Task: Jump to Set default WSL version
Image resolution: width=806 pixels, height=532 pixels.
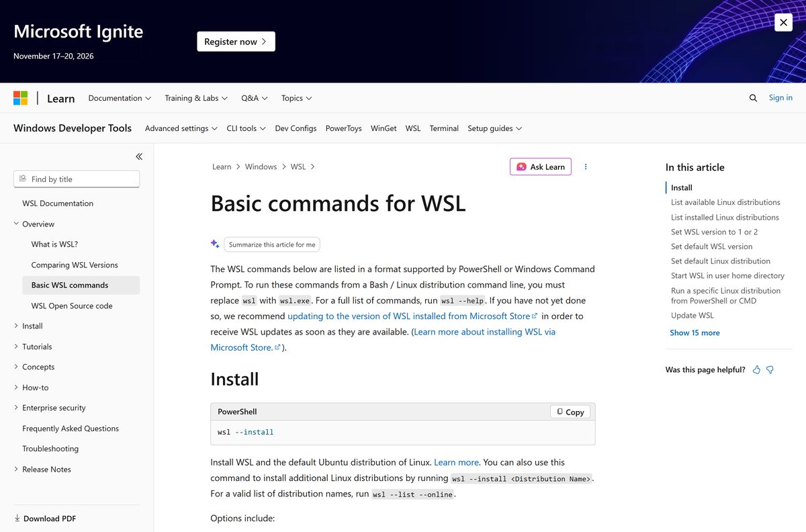Action: coord(712,247)
